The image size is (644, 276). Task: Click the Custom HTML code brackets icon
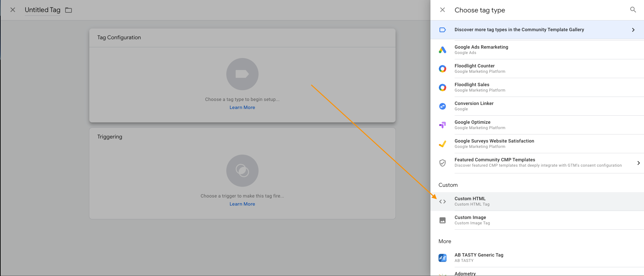443,202
